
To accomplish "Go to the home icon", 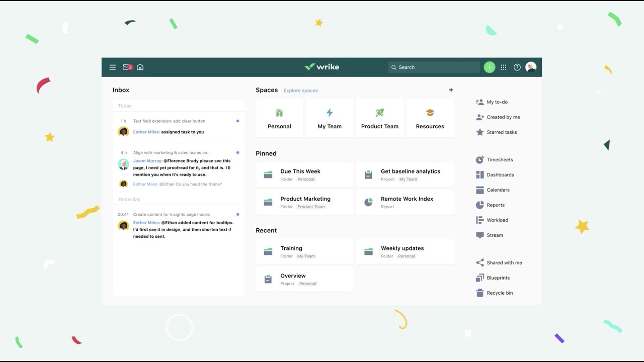I will coord(140,67).
